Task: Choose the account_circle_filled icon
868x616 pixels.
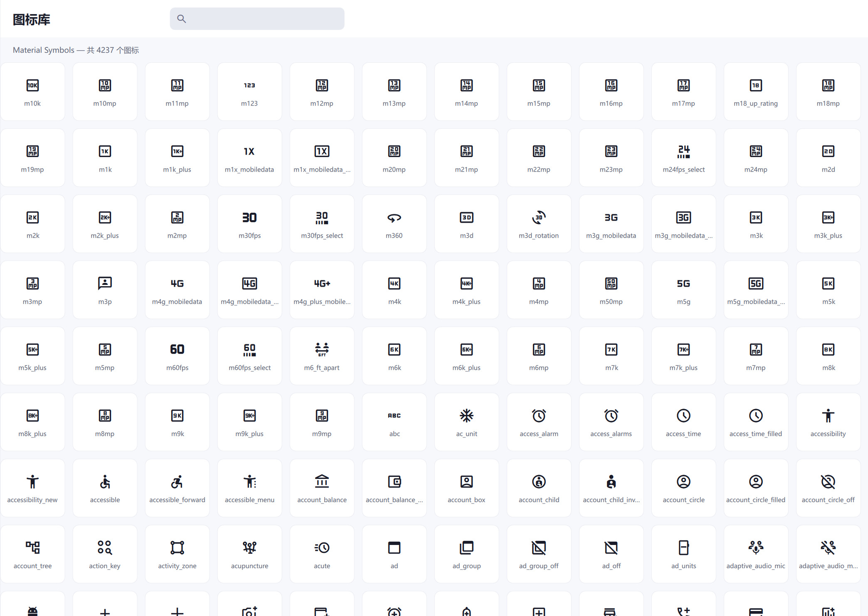Action: [x=756, y=488]
